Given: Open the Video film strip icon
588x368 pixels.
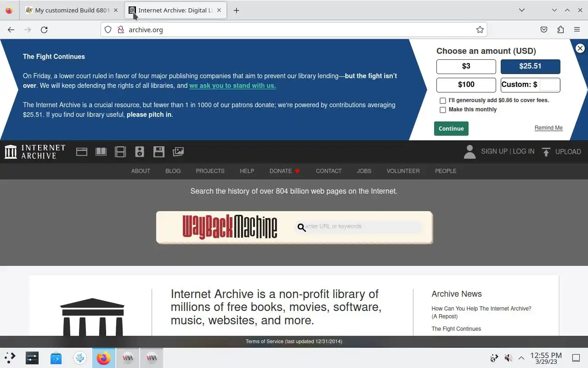Looking at the screenshot, I should coord(120,152).
